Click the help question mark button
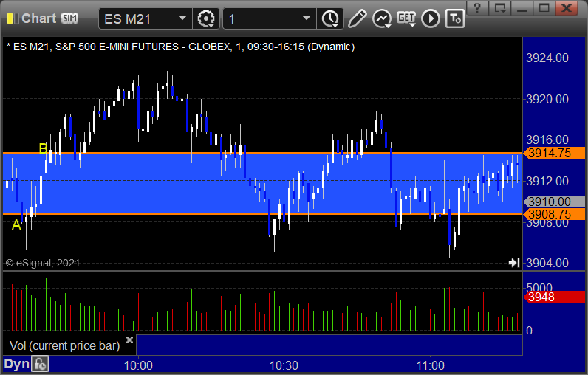The width and height of the screenshot is (588, 375). pyautogui.click(x=477, y=8)
